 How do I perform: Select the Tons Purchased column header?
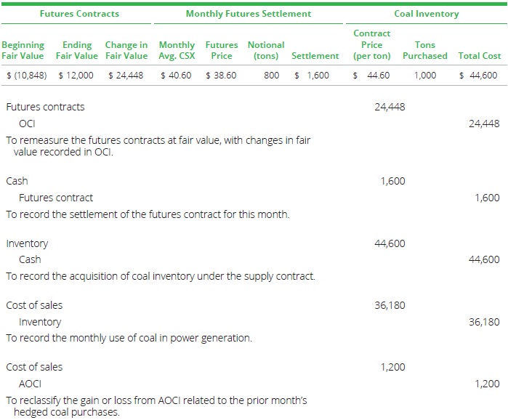pyautogui.click(x=424, y=50)
